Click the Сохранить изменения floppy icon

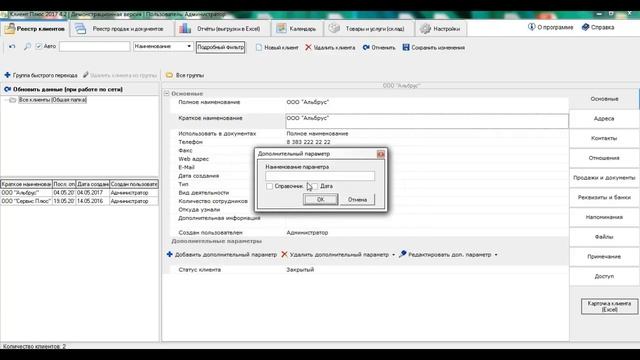(x=406, y=47)
